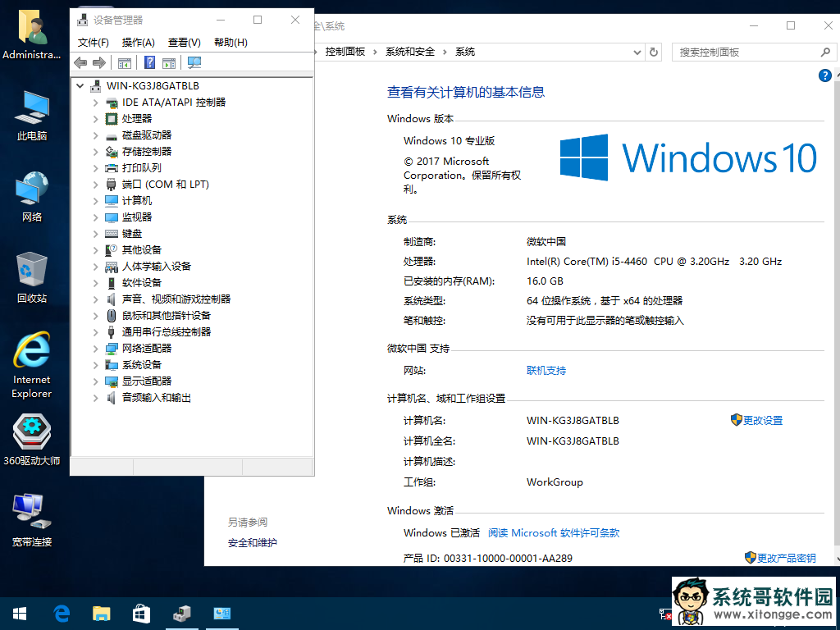Switch to Device Manager taskbar button

(182, 614)
